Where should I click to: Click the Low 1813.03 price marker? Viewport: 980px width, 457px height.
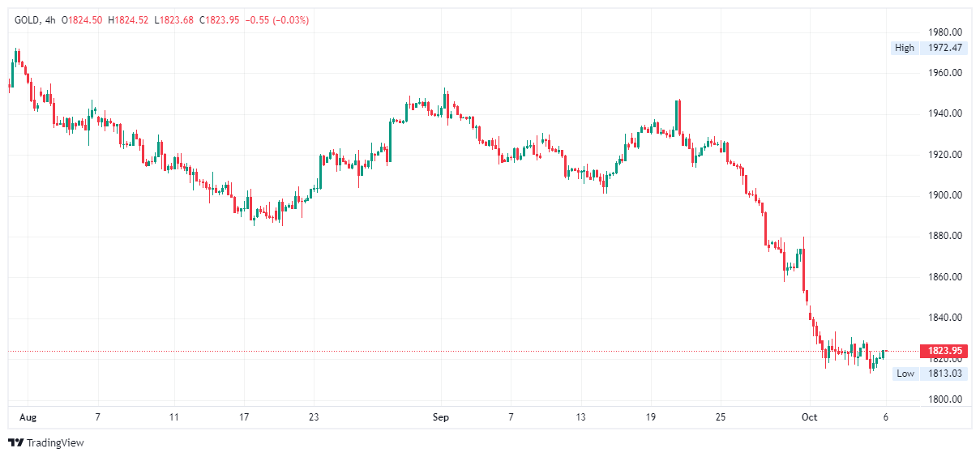930,374
